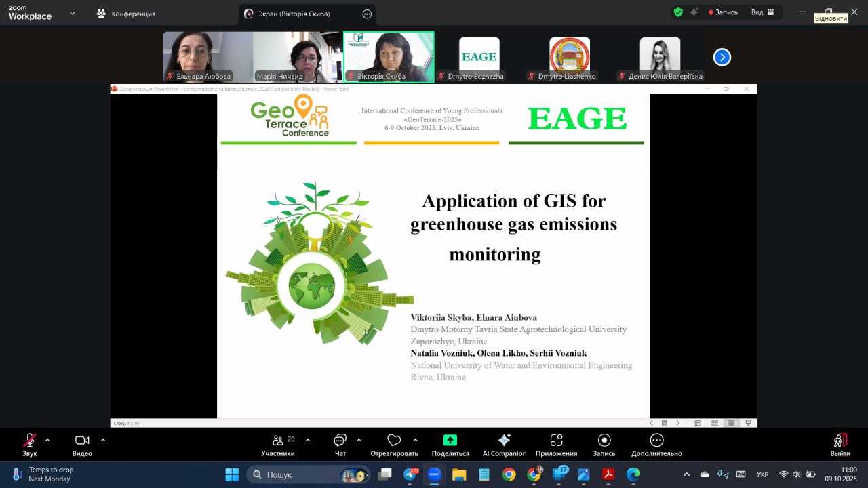
Task: Select the Экран (Вікторія Скиба) tab
Action: point(307,14)
